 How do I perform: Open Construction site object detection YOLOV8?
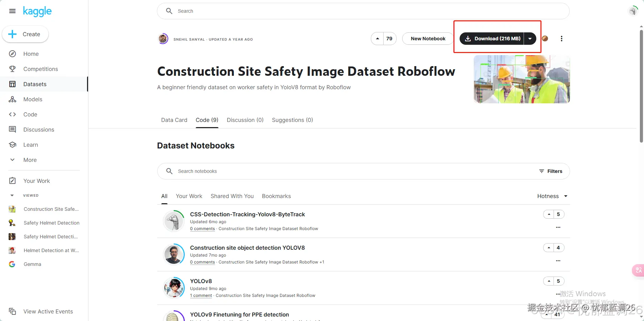247,248
